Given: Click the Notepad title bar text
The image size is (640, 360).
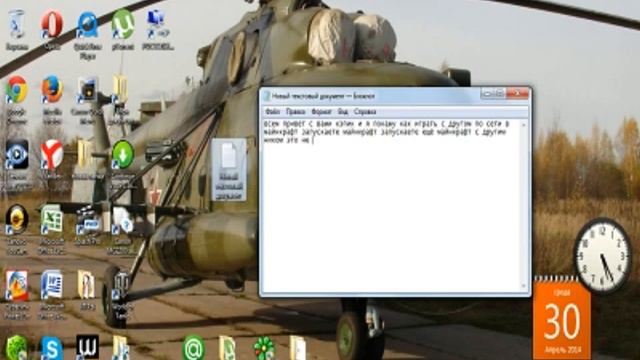Looking at the screenshot, I should (323, 96).
